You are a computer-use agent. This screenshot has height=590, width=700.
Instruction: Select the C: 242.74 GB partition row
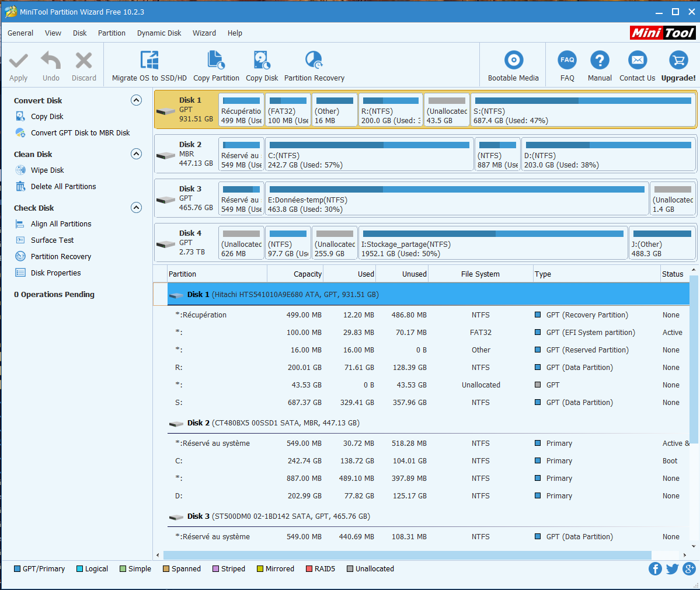click(x=429, y=460)
